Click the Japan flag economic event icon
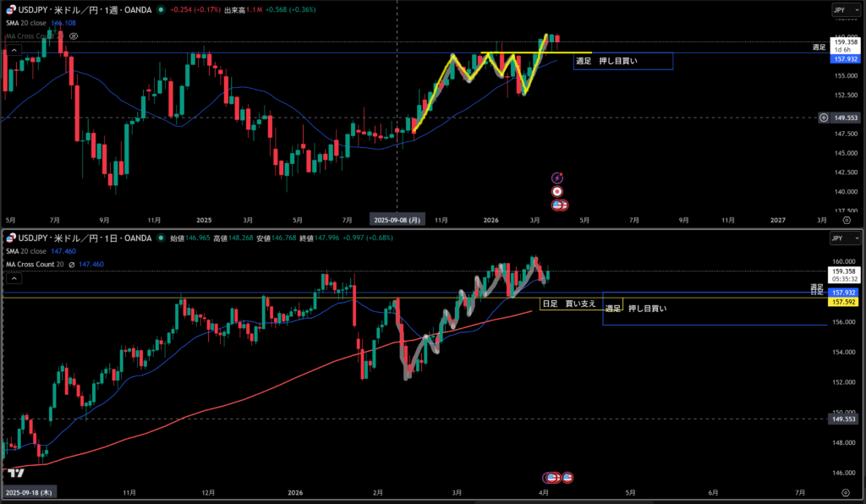 pos(557,191)
